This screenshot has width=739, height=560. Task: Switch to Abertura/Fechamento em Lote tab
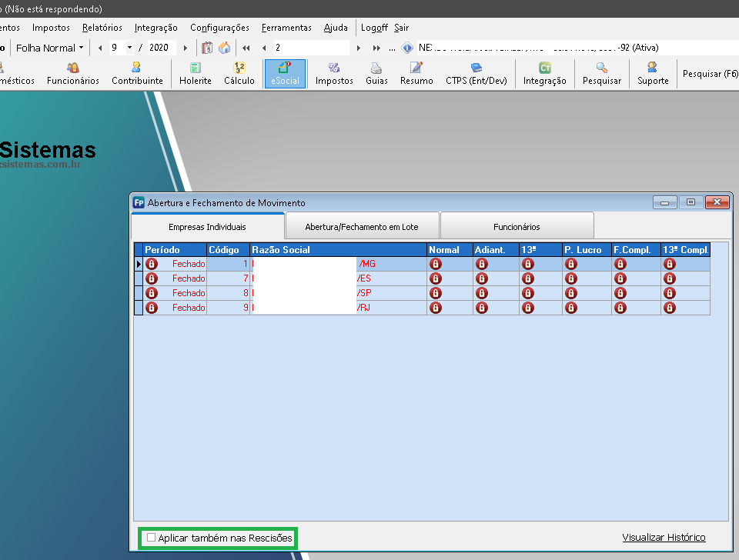pyautogui.click(x=362, y=227)
